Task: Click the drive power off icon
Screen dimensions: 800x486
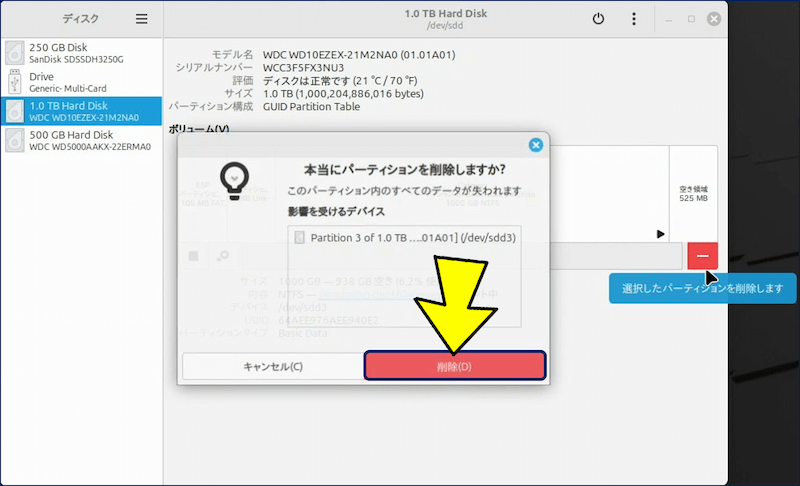Action: tap(598, 19)
